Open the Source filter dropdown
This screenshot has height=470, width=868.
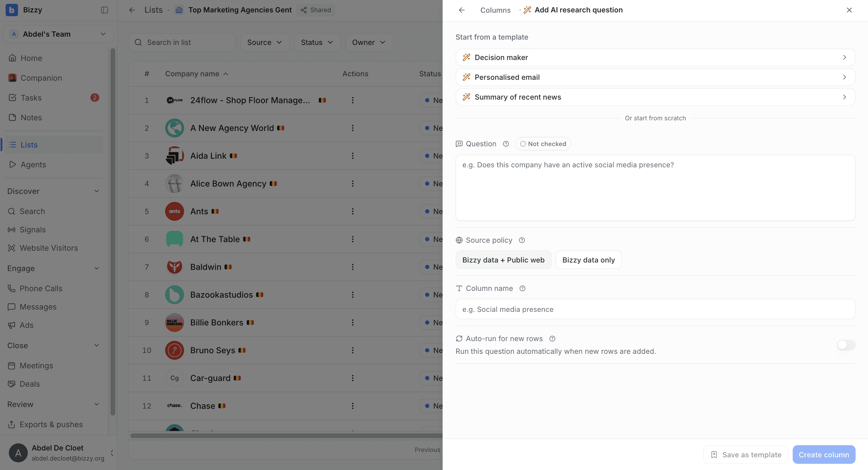265,43
